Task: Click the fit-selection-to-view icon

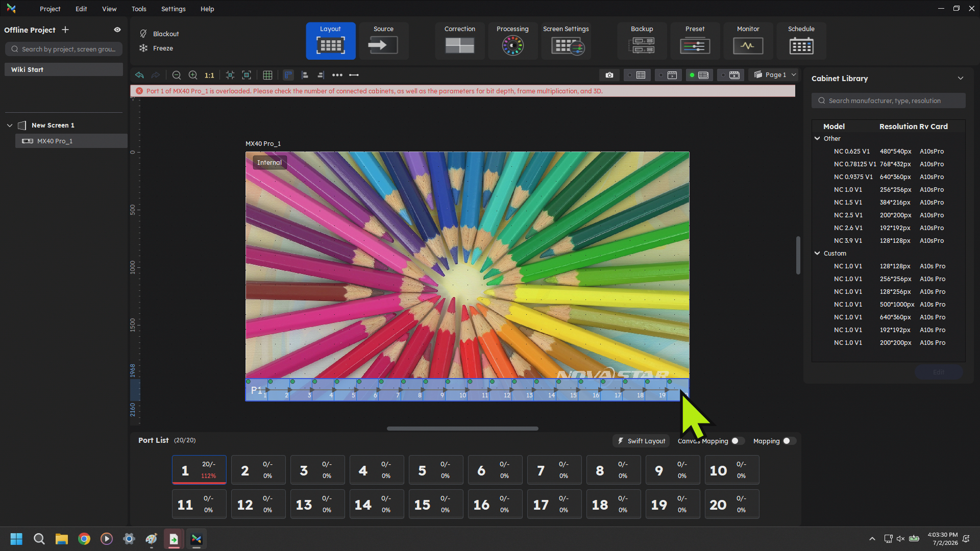Action: (230, 75)
